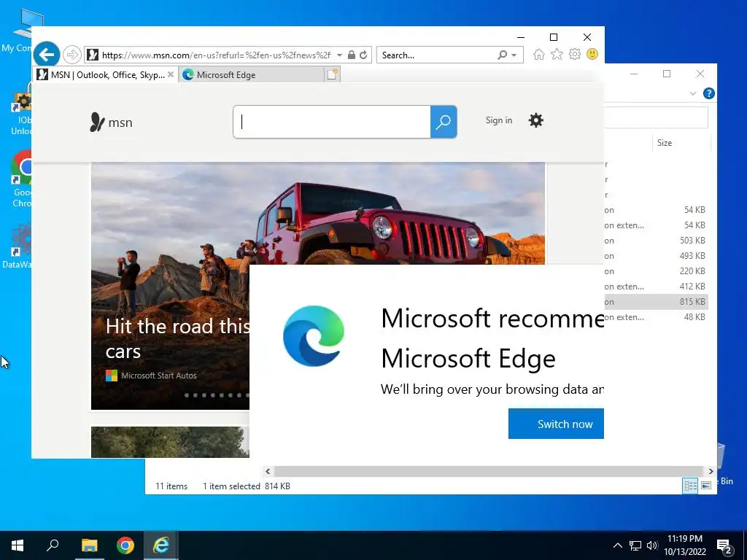747x560 pixels.
Task: Click File Explorer horizontal scrollbar right arrow
Action: (711, 472)
